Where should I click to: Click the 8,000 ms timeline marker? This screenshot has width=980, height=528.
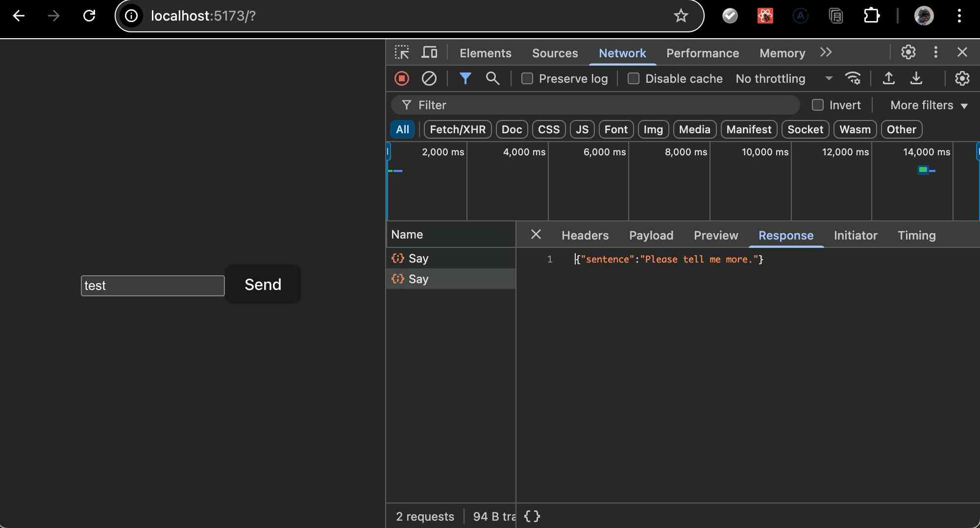(x=686, y=152)
